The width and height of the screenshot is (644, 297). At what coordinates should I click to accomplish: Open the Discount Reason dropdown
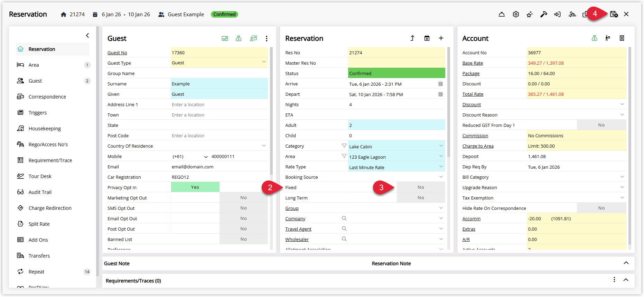click(622, 114)
